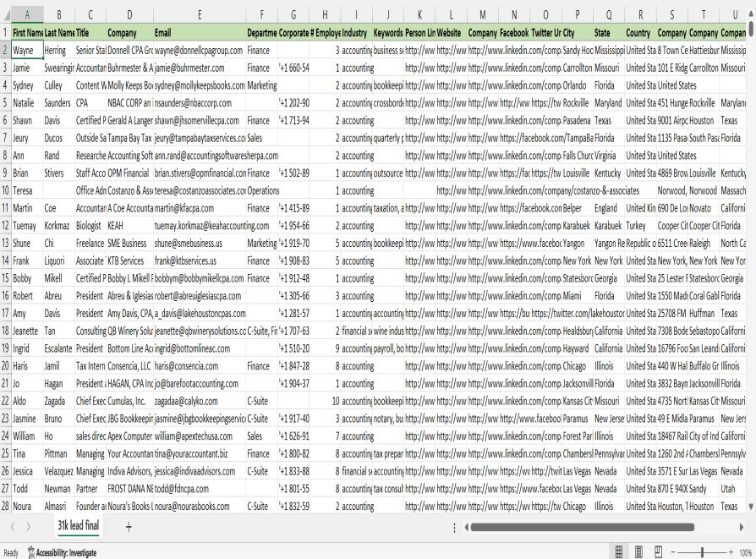Click the 'Operations' department cell
The height and width of the screenshot is (559, 756).
pos(262,190)
